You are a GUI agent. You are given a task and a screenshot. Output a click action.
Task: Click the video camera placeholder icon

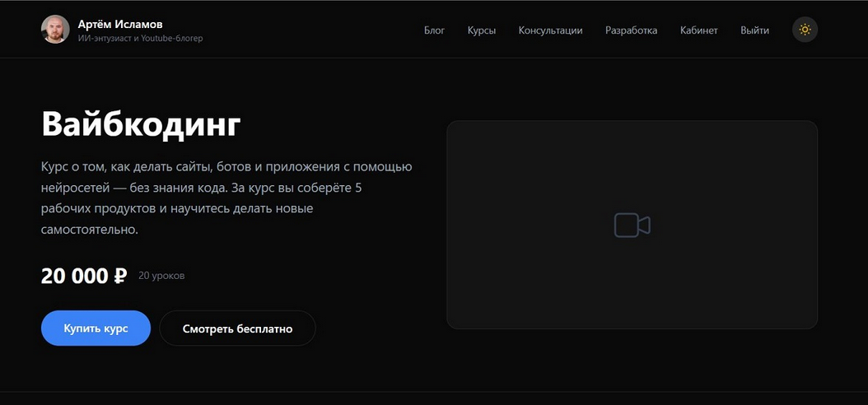click(632, 226)
